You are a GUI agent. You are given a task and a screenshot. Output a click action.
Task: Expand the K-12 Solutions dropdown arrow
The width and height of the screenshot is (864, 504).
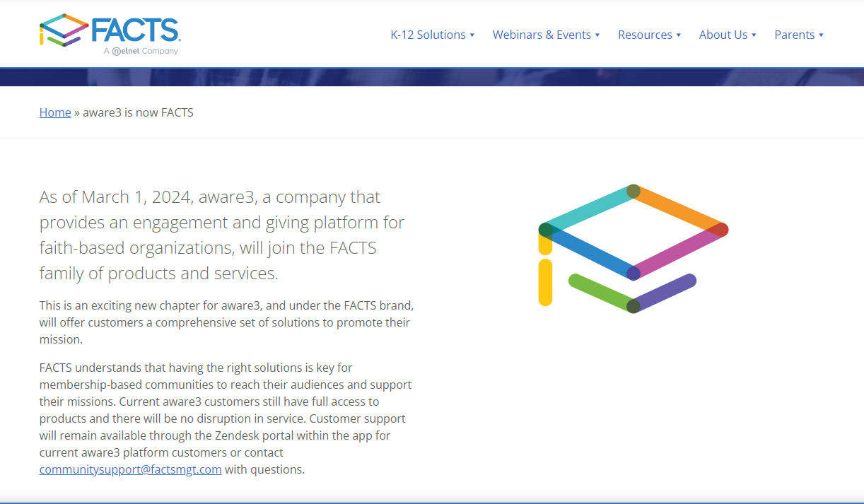[x=472, y=35]
